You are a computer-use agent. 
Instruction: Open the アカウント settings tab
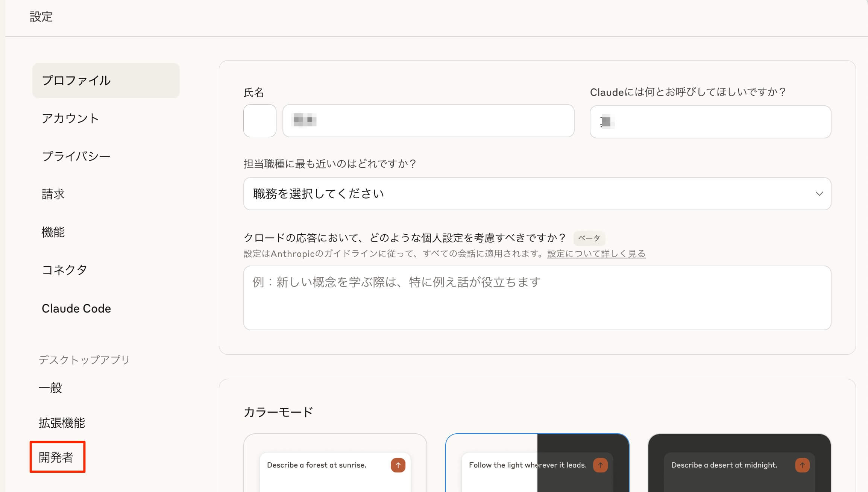tap(70, 118)
